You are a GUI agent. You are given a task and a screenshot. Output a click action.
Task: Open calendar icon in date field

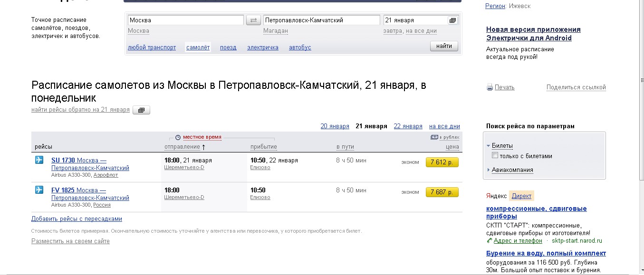coord(452,20)
